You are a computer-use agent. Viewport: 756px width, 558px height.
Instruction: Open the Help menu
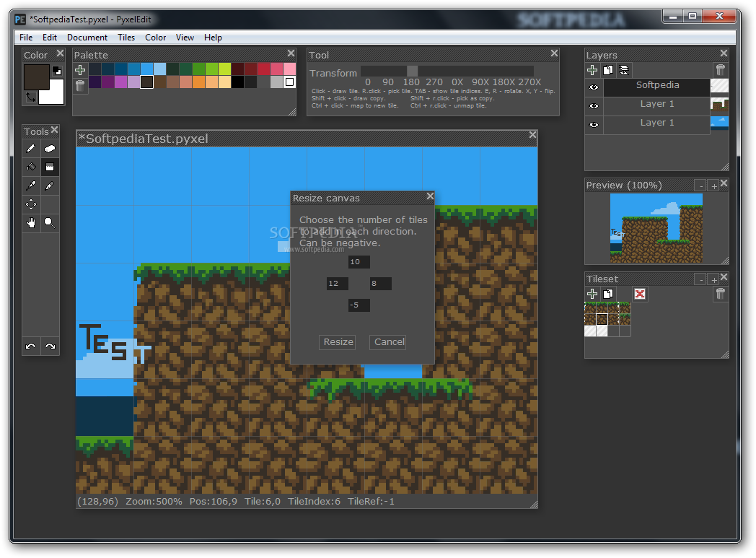213,37
